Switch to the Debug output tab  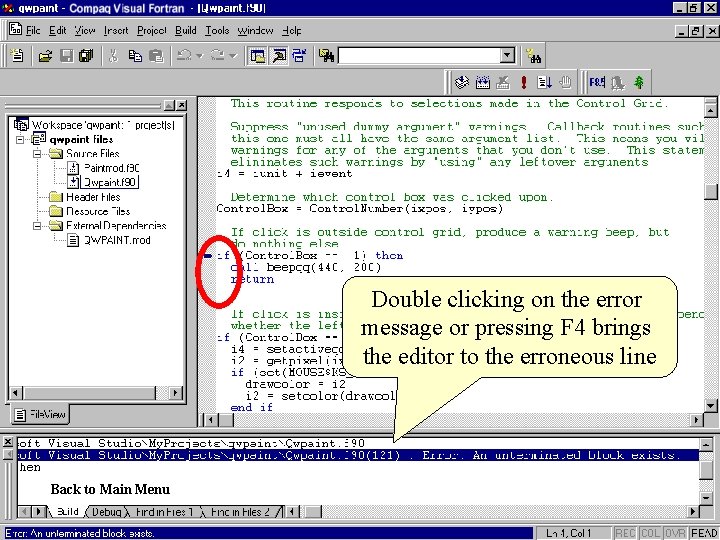pos(107,512)
